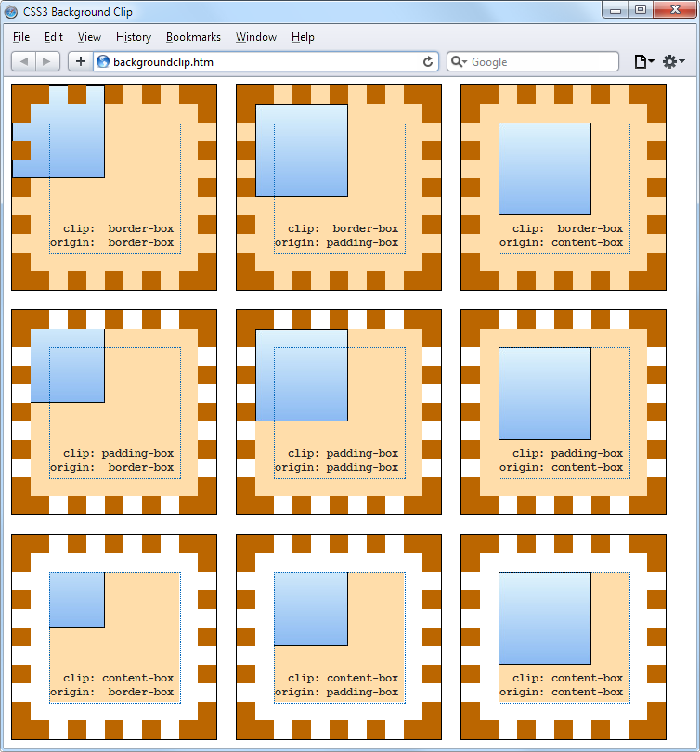700x752 pixels.
Task: Click the Google search field
Action: click(x=533, y=61)
